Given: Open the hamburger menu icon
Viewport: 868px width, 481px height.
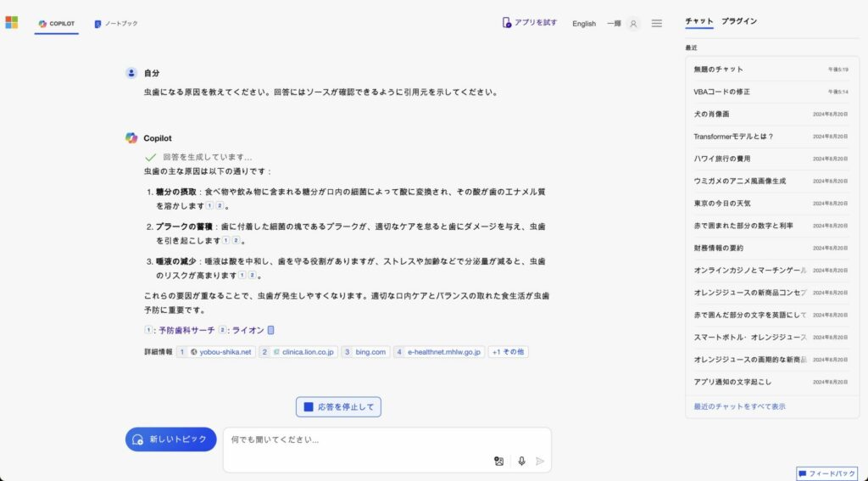Looking at the screenshot, I should 657,24.
